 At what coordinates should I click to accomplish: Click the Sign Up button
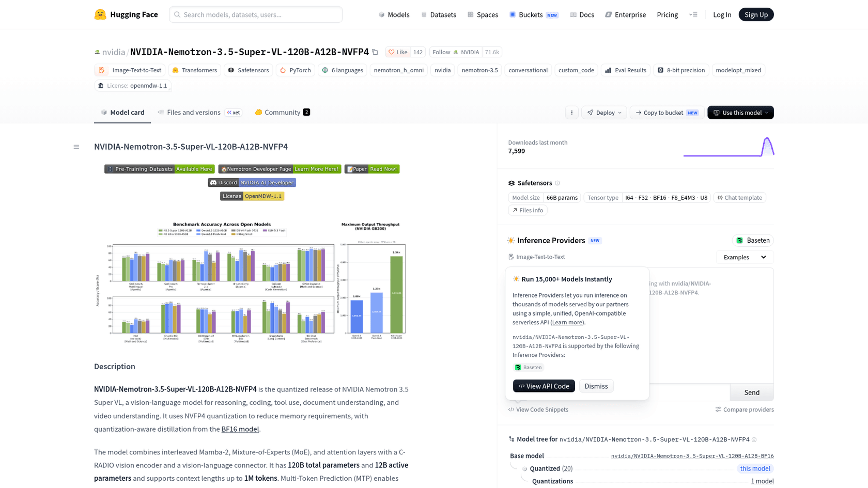[756, 14]
